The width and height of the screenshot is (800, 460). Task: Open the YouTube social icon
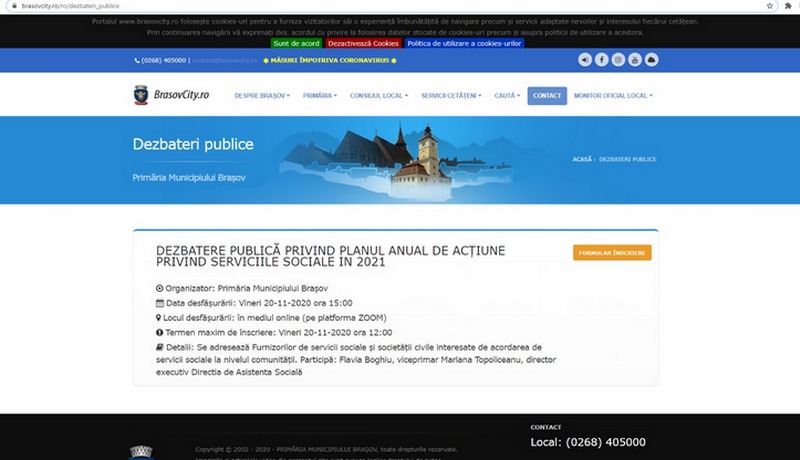[636, 60]
